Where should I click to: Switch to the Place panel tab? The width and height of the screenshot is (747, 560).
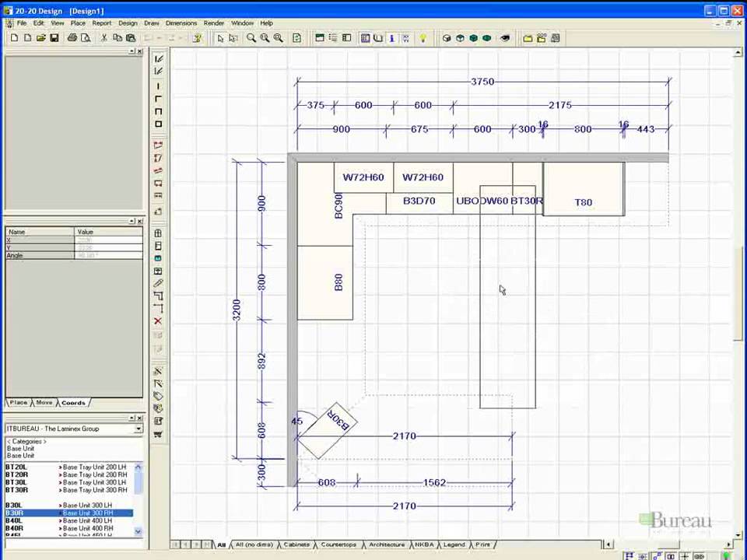[x=19, y=403]
